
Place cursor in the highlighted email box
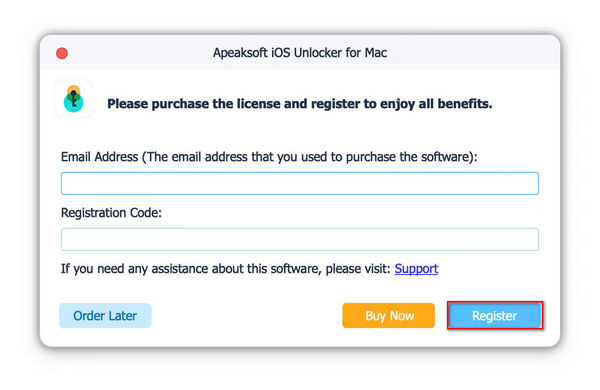[x=300, y=183]
